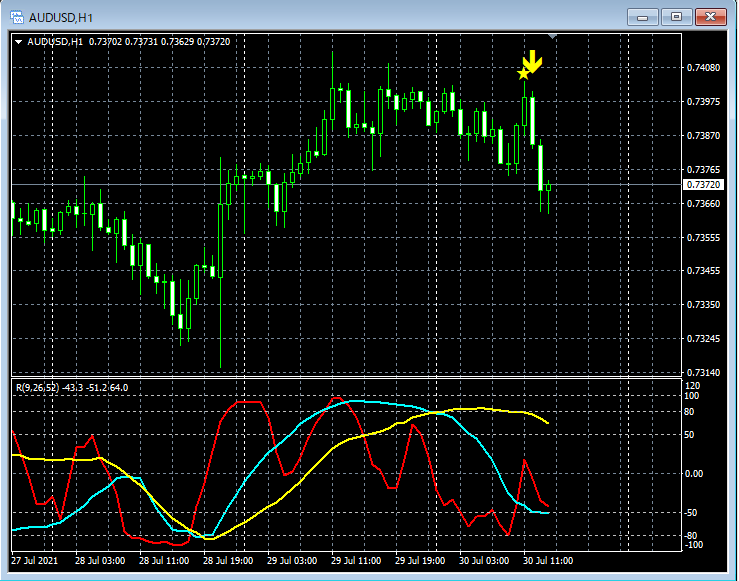Click the AUDUSD,H1 window title text
Screen dimensions: 739x581
[61, 18]
